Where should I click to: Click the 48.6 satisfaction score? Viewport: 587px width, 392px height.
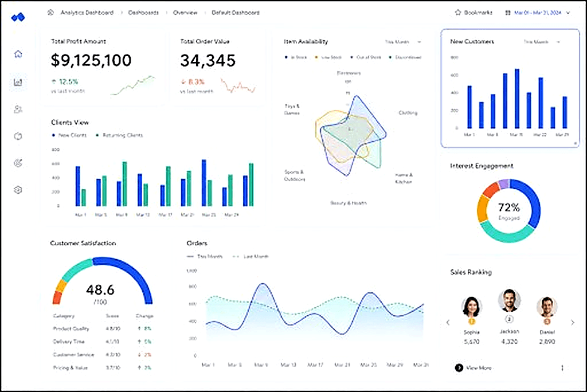[x=100, y=290]
